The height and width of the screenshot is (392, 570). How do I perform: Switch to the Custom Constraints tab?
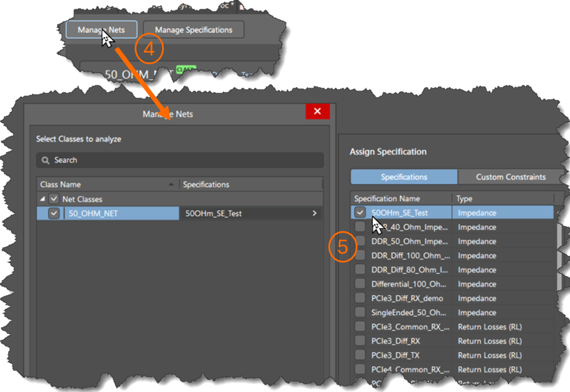pos(511,177)
